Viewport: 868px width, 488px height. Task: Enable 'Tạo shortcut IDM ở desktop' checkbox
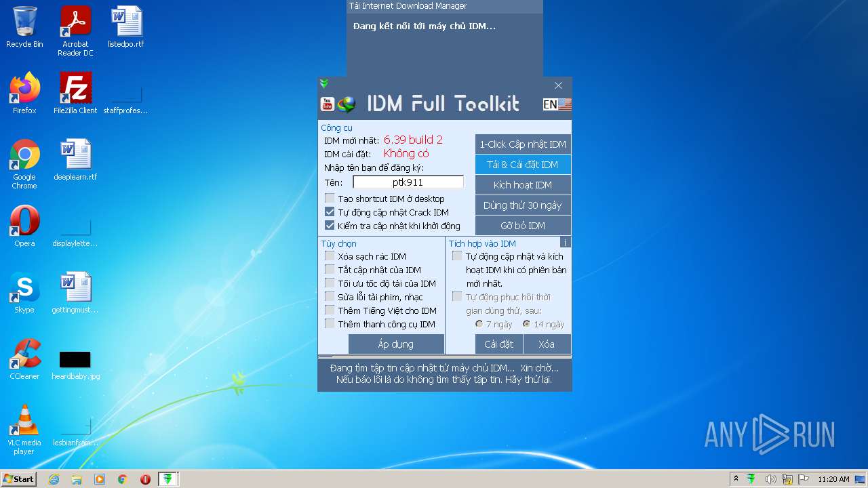[330, 199]
